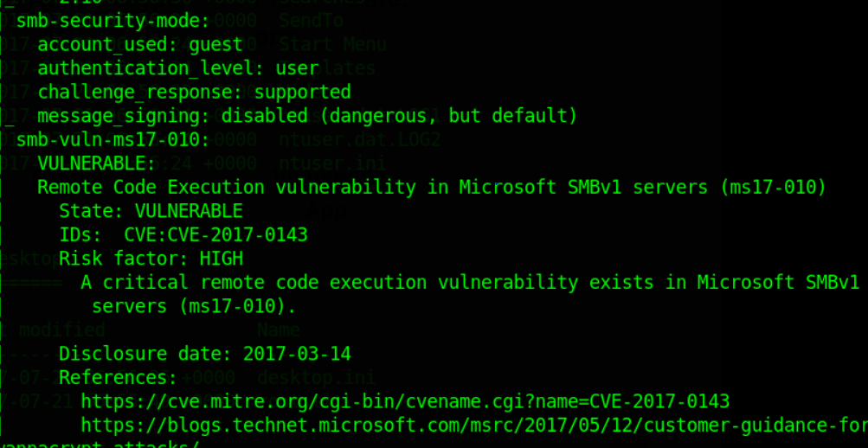868x448 pixels.
Task: Click the Disclosure date: 2017-03-14 line
Action: [205, 354]
